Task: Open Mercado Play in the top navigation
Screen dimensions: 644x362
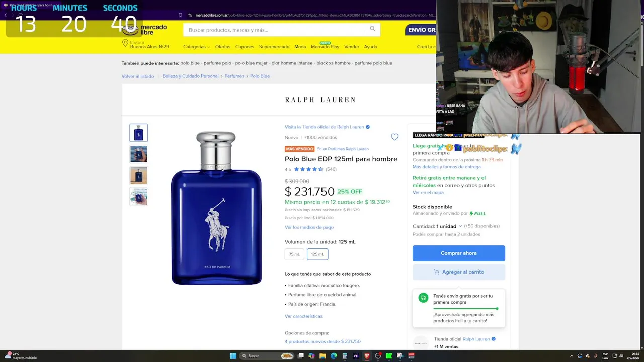Action: [325, 47]
